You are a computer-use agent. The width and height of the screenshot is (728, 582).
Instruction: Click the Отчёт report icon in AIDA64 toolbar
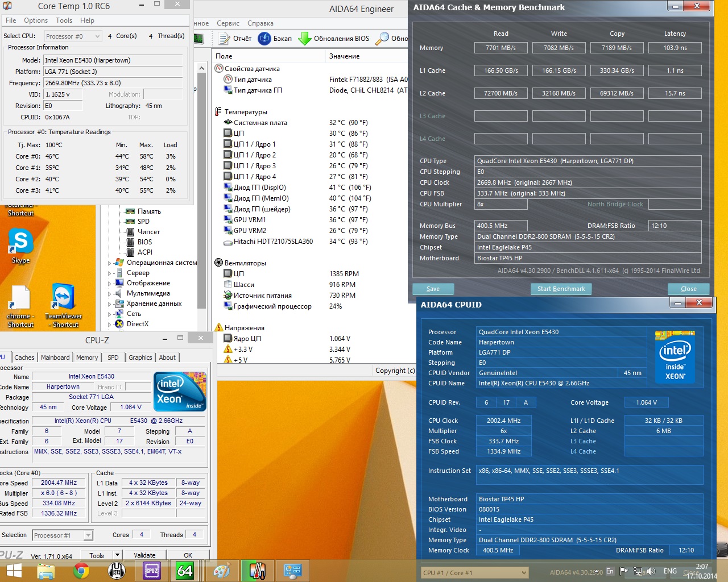coord(224,38)
